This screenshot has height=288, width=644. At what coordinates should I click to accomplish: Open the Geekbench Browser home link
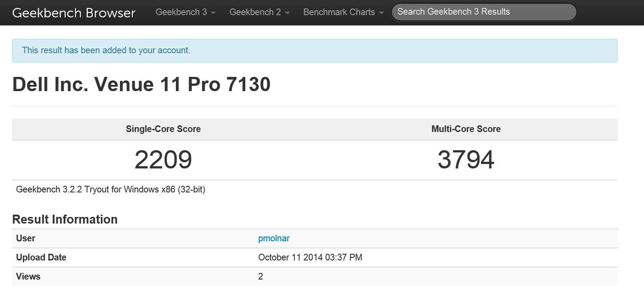(74, 13)
